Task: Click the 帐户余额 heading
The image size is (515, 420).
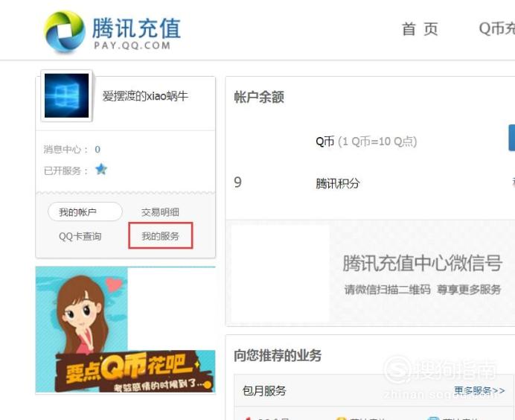Action: (x=259, y=97)
